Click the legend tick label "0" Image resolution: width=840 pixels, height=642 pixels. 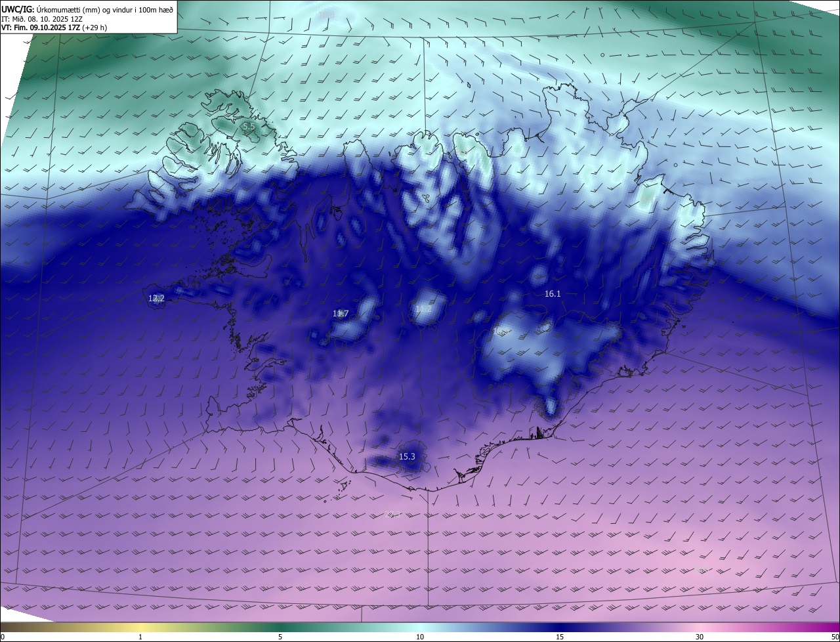tap(3, 637)
